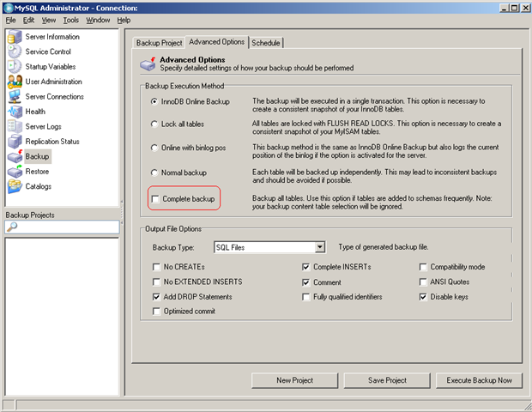Enable Compatibility mode checkbox

pos(423,267)
